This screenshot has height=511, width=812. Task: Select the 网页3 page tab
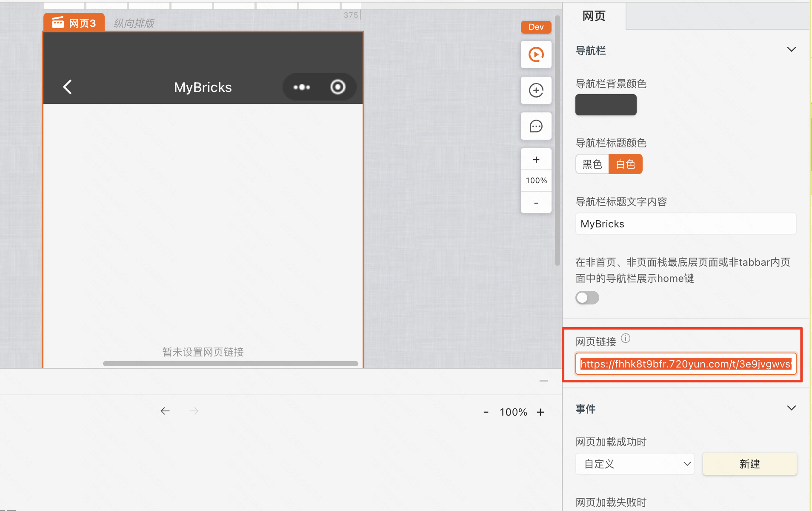74,23
